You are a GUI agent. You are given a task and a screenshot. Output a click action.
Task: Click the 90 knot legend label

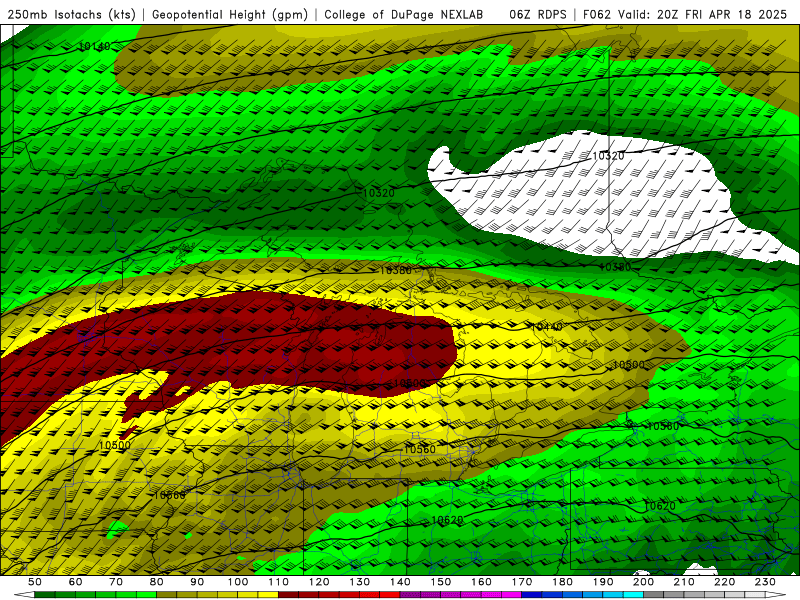pyautogui.click(x=197, y=582)
